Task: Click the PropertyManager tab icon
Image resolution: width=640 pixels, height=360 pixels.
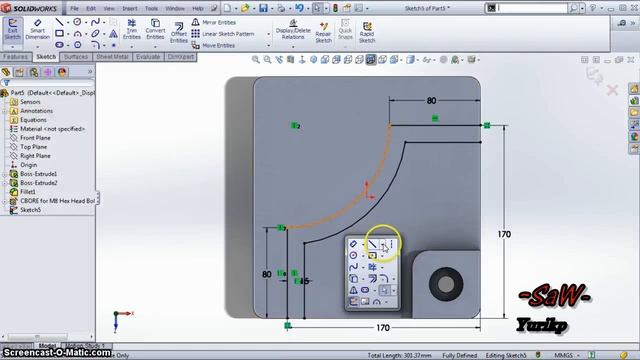Action: [x=20, y=72]
